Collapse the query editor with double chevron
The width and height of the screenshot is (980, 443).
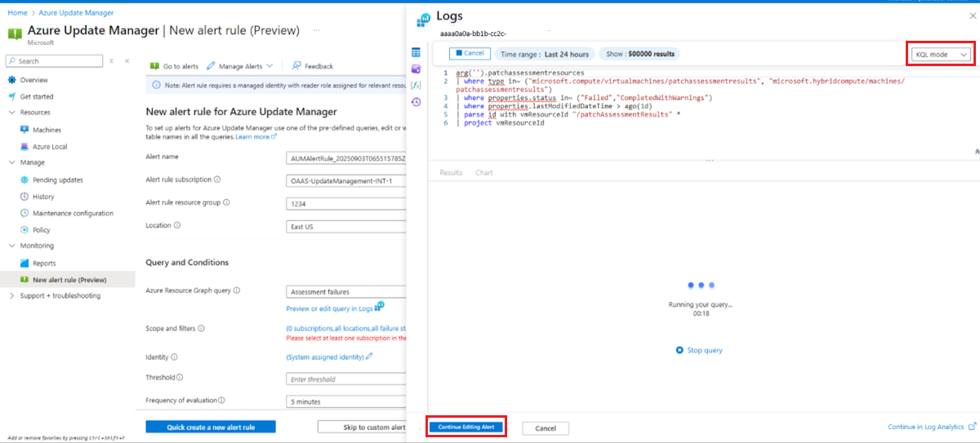click(977, 152)
